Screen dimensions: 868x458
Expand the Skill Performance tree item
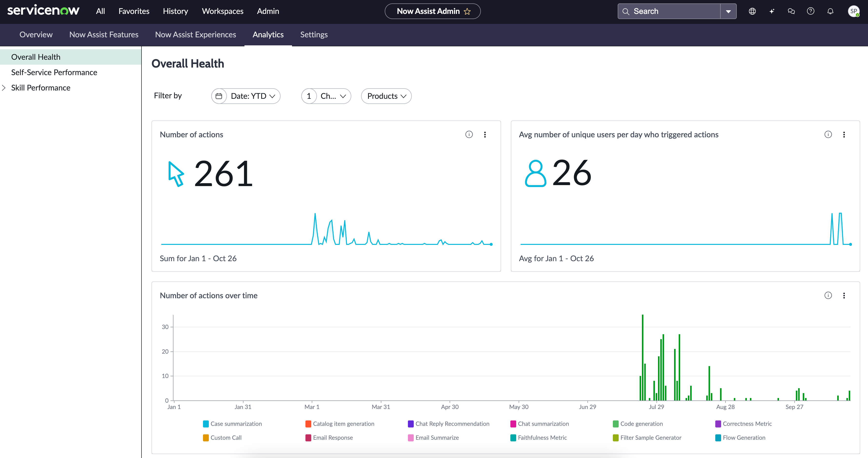4,88
